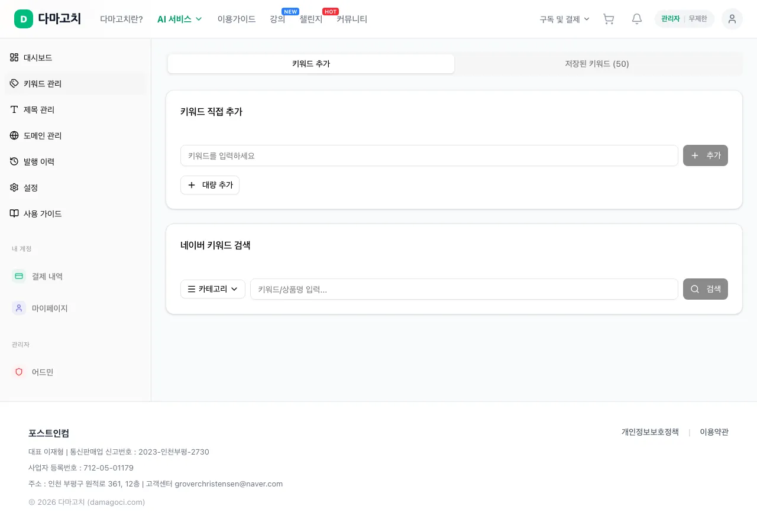Click the red admin shield icon
The height and width of the screenshot is (532, 757).
click(19, 372)
